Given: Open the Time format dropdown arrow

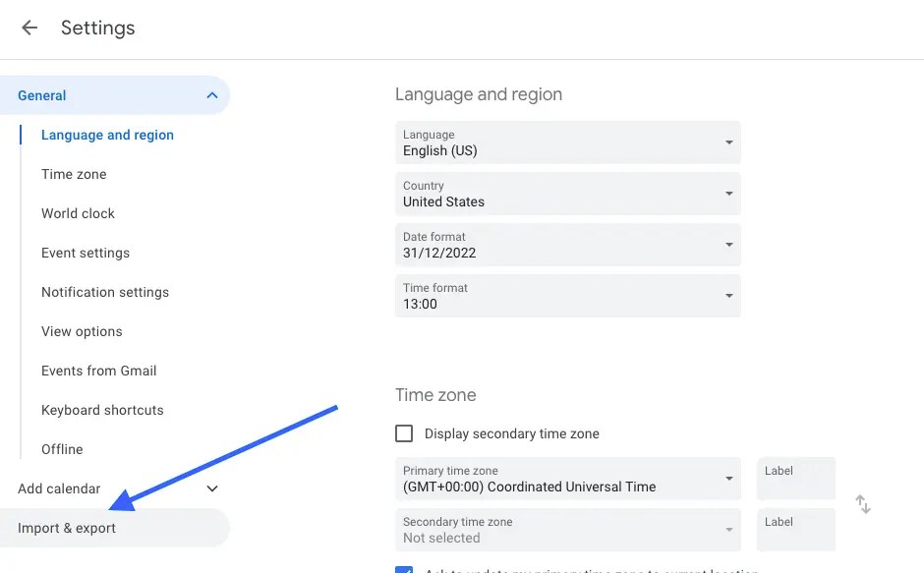Looking at the screenshot, I should coord(728,296).
